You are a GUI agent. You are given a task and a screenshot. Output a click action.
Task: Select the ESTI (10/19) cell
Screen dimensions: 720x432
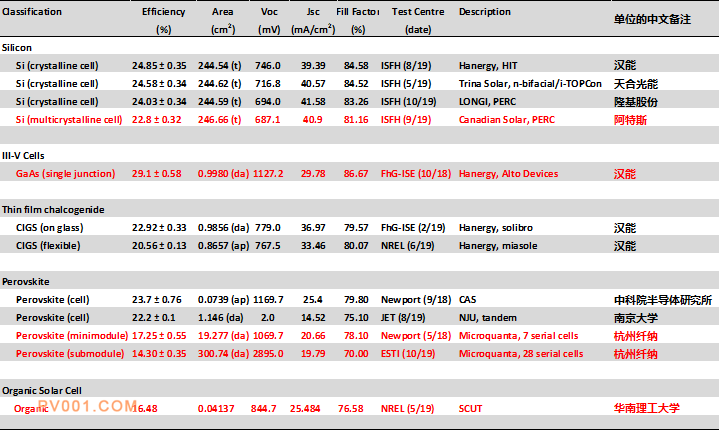[x=408, y=353]
